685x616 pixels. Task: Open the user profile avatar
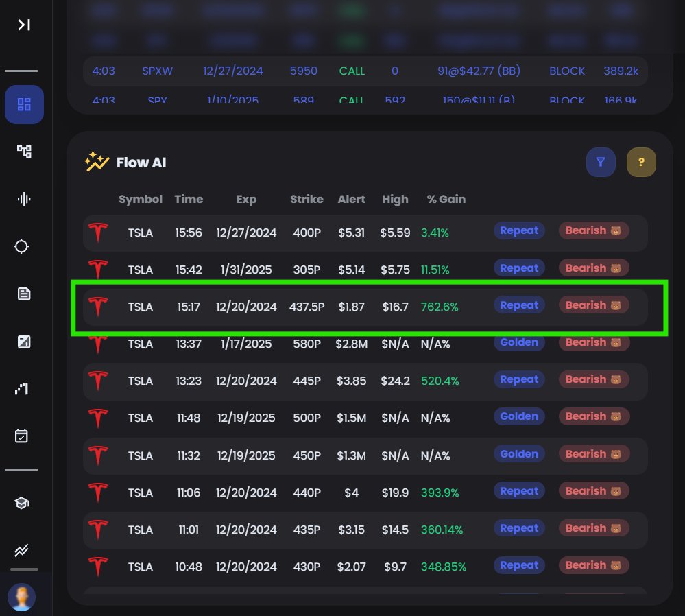click(21, 597)
